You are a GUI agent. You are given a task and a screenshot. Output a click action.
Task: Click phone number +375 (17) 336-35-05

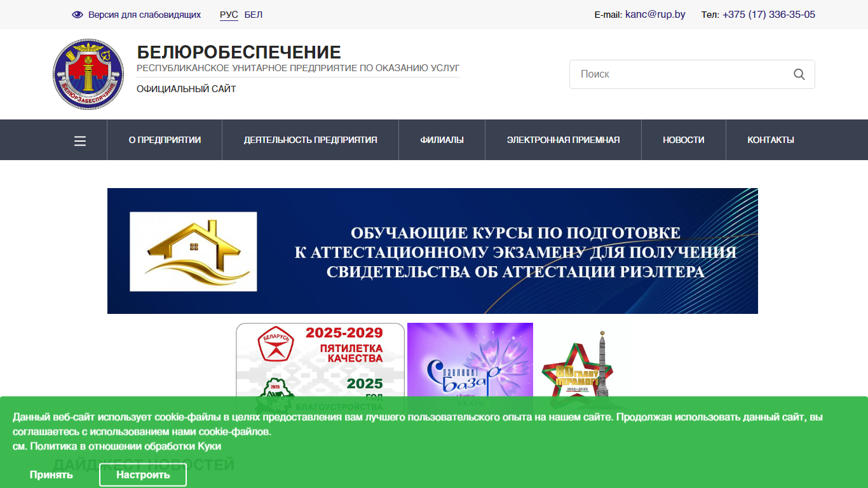(769, 14)
